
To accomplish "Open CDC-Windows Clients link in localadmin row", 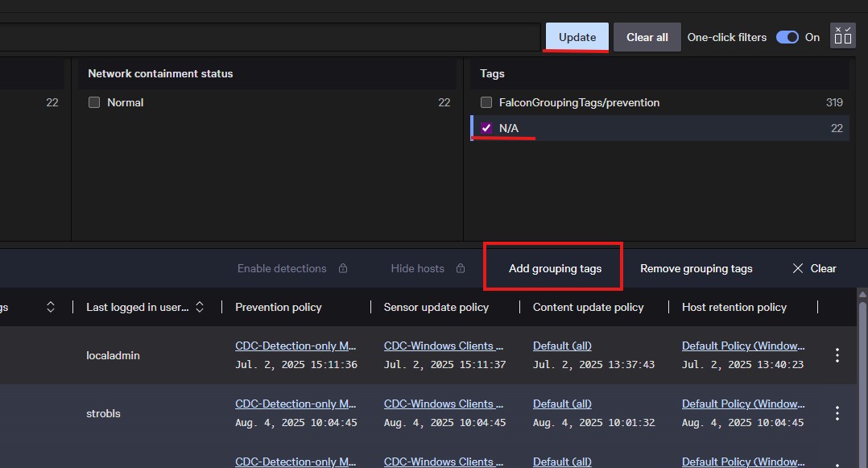I will [x=444, y=346].
